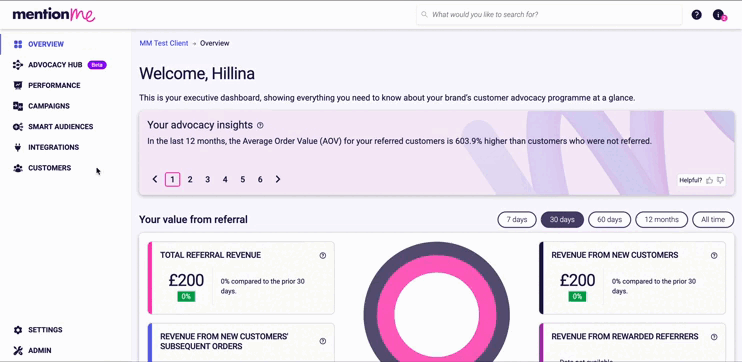This screenshot has width=742, height=362.
Task: Click the Advocacy Hub icon in sidebar
Action: [18, 65]
